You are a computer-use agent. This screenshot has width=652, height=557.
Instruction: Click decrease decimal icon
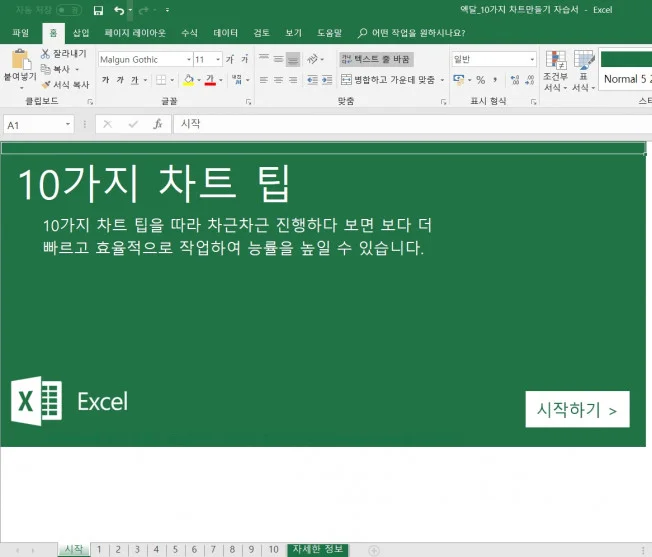click(x=530, y=80)
